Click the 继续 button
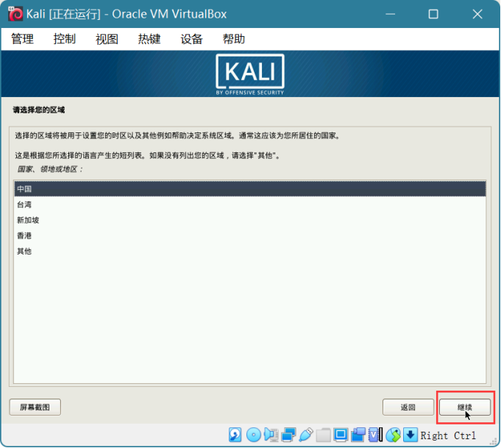The image size is (501, 448). pos(465,407)
